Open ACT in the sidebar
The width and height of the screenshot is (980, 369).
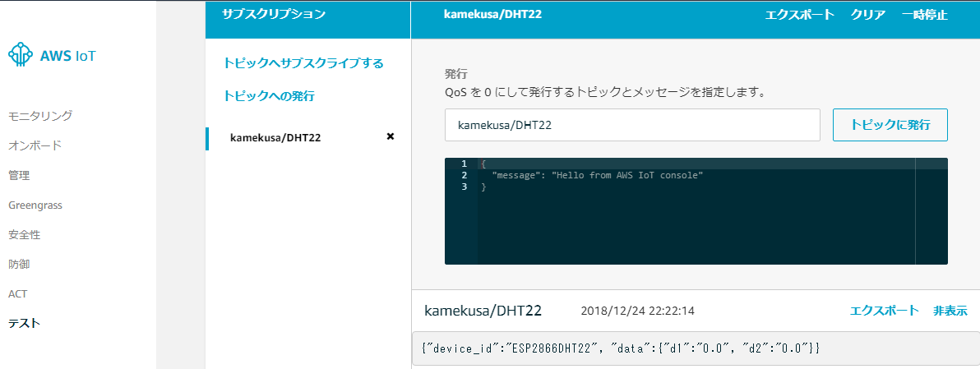pyautogui.click(x=17, y=293)
